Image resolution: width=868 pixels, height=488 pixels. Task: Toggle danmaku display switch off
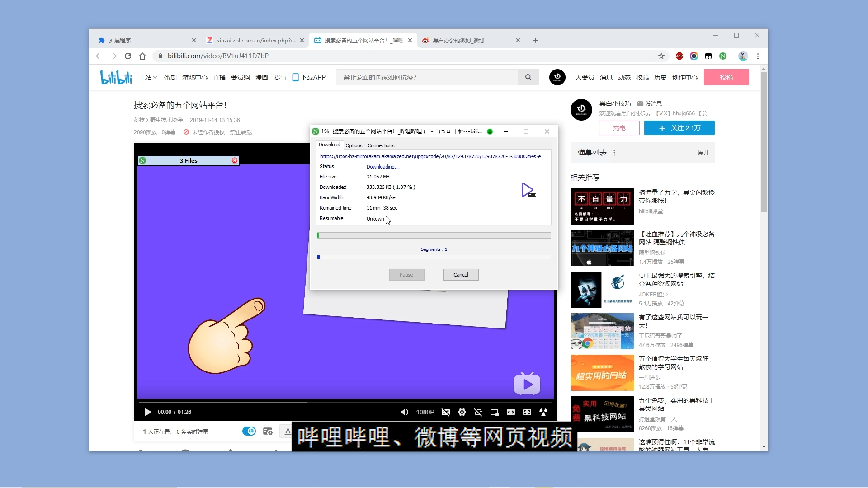(249, 432)
